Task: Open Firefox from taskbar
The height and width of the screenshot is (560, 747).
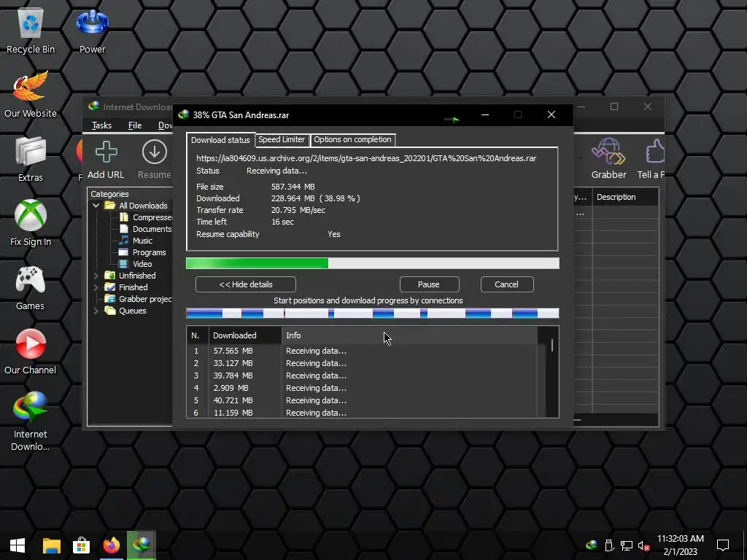Action: (112, 545)
